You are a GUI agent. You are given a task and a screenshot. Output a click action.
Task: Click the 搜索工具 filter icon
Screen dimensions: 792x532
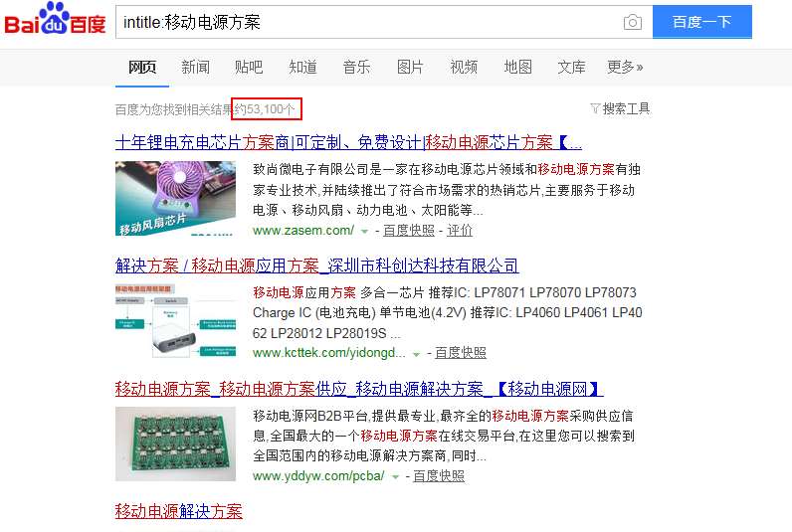[595, 108]
